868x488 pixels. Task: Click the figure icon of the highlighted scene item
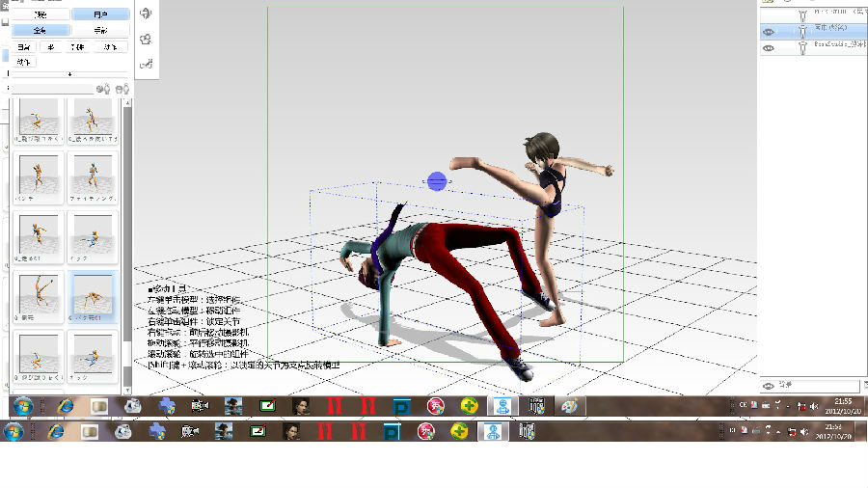click(x=802, y=31)
